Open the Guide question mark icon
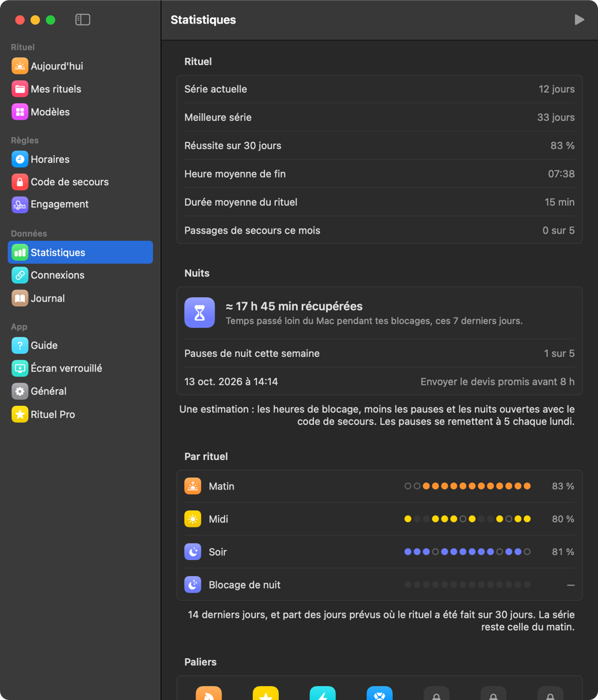The height and width of the screenshot is (700, 598). [20, 345]
